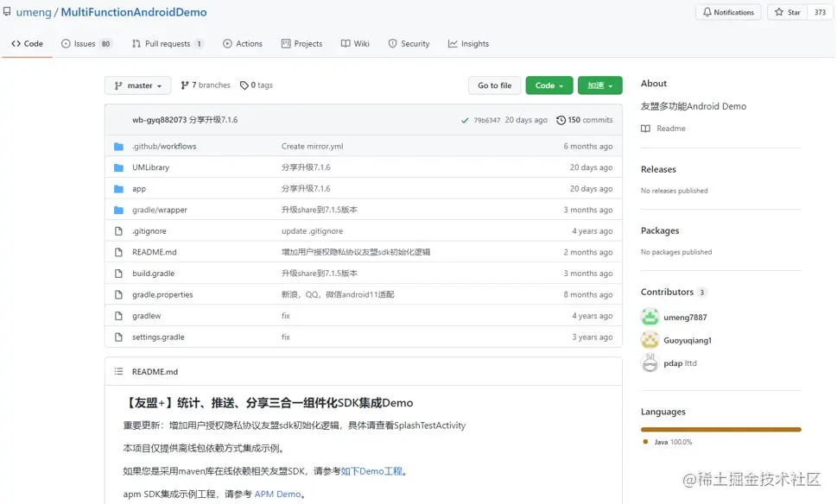Open the Packages heading link

[x=660, y=230]
